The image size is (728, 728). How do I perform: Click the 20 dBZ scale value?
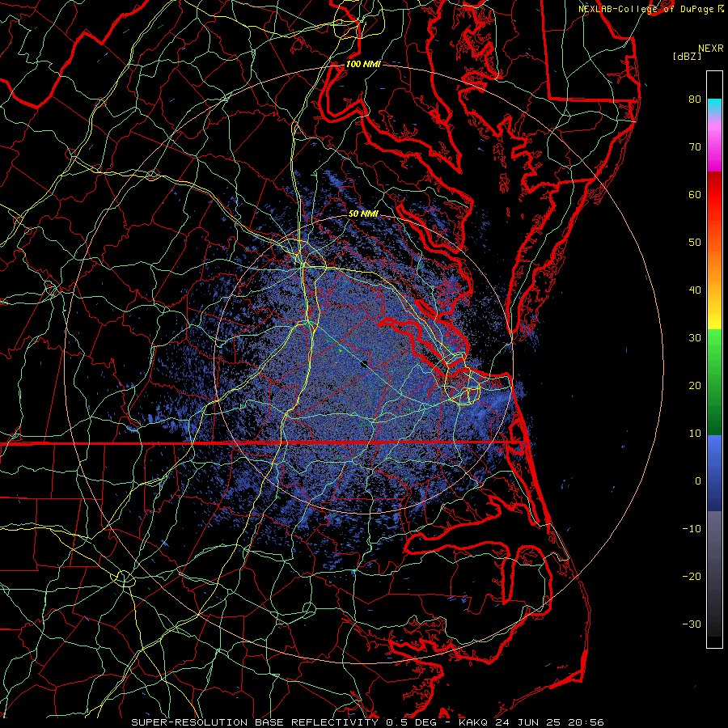(x=695, y=385)
